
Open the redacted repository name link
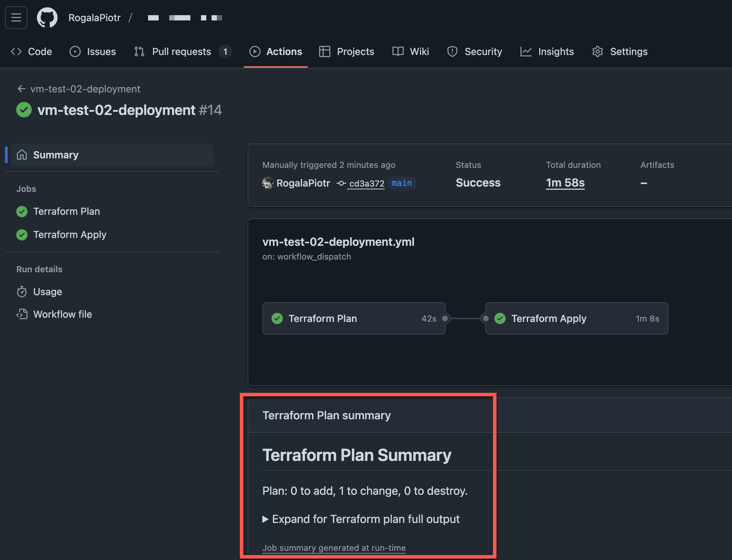click(x=185, y=18)
